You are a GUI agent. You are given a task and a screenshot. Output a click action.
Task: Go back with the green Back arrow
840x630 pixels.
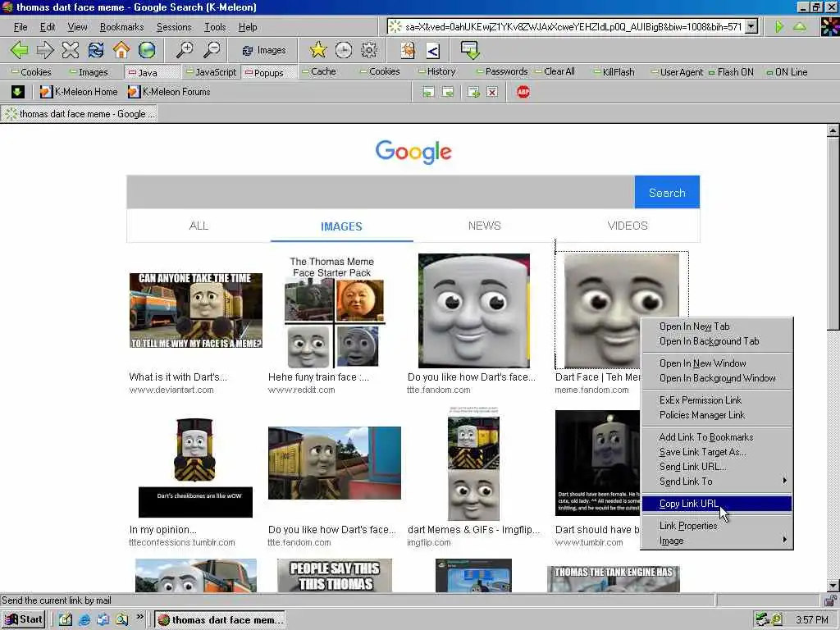pos(20,50)
